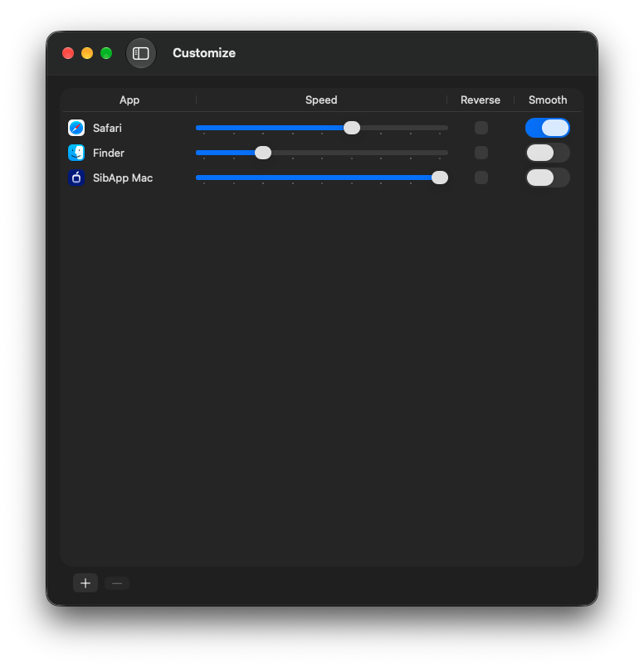Click the Speed column header
The image size is (644, 667).
point(321,100)
